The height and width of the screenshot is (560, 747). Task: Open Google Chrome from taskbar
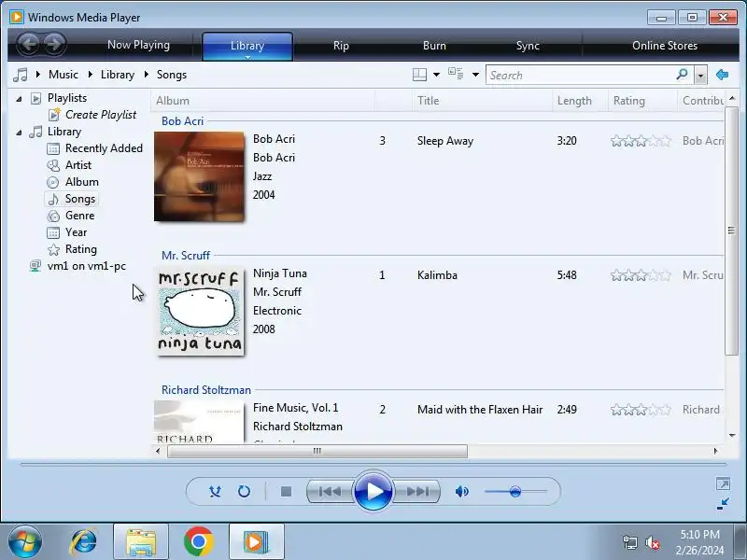pos(198,542)
